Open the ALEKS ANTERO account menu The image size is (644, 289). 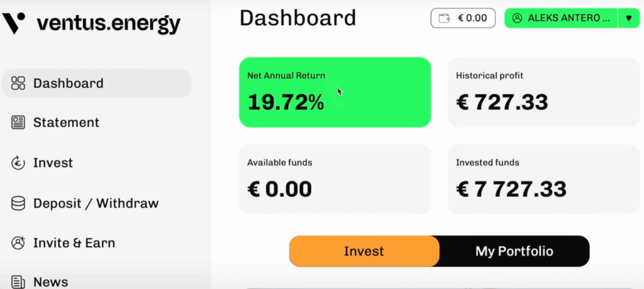click(x=561, y=18)
